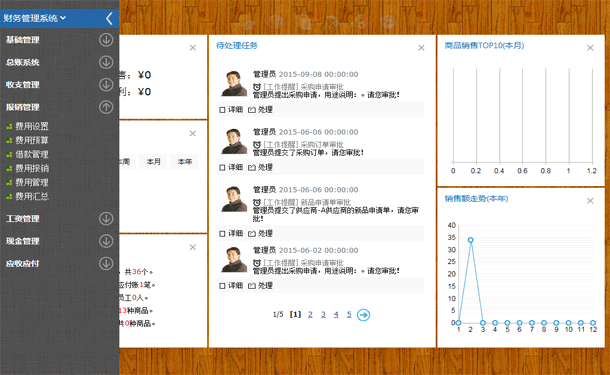Close the 商品销售TOP10 panel
This screenshot has height=375, width=610.
[x=590, y=47]
